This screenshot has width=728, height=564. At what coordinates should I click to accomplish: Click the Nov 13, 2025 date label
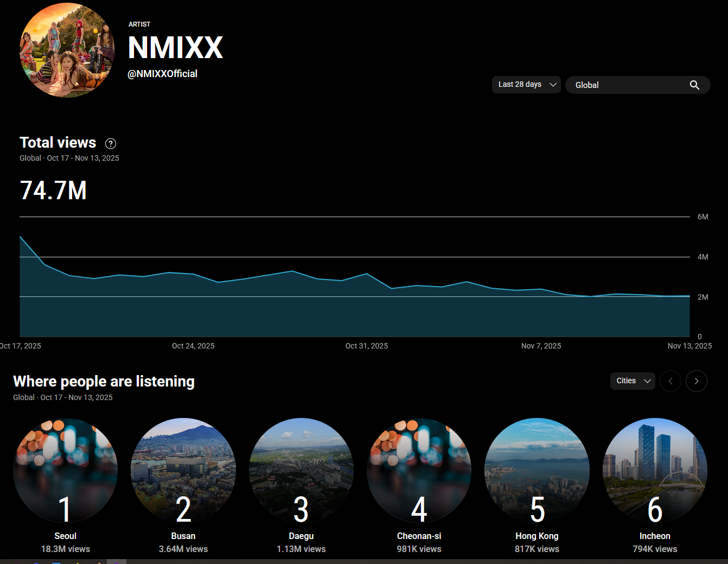(690, 346)
